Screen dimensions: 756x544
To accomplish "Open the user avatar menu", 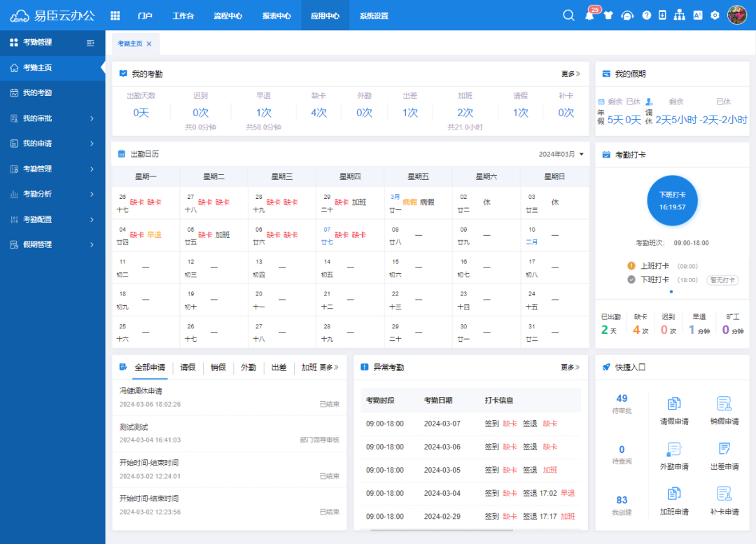I will click(x=736, y=15).
